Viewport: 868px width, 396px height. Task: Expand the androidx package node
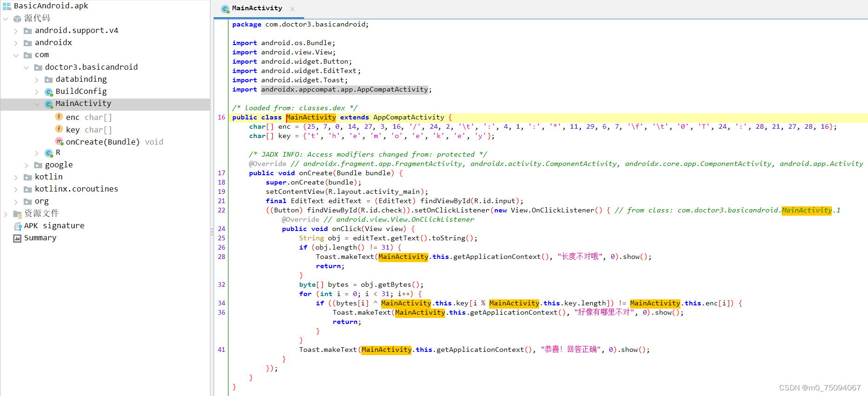[x=16, y=43]
